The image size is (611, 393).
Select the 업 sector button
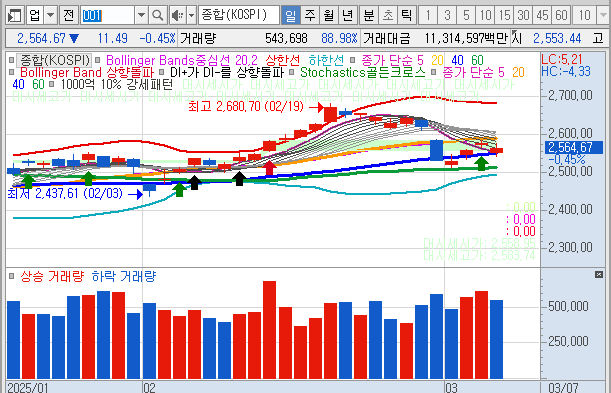(x=35, y=15)
